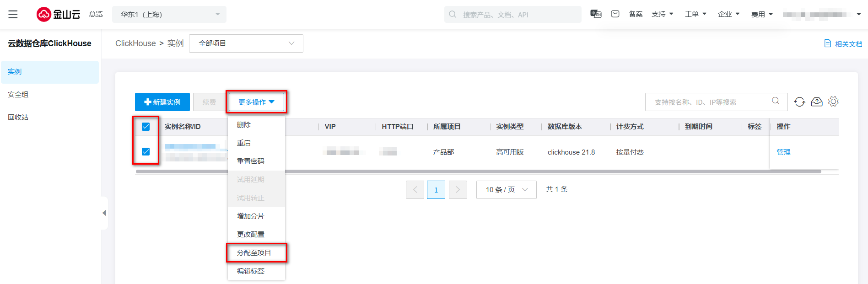This screenshot has height=284, width=868.
Task: Refresh the instance list
Action: point(799,102)
